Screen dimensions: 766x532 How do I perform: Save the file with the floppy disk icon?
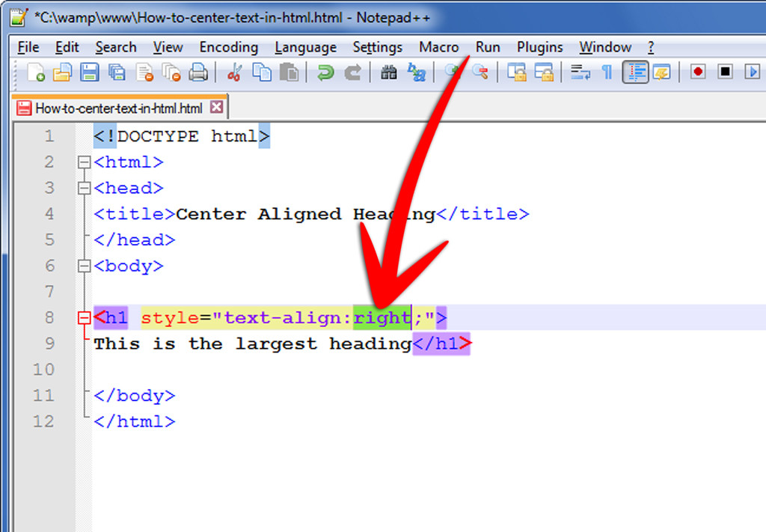pyautogui.click(x=89, y=73)
